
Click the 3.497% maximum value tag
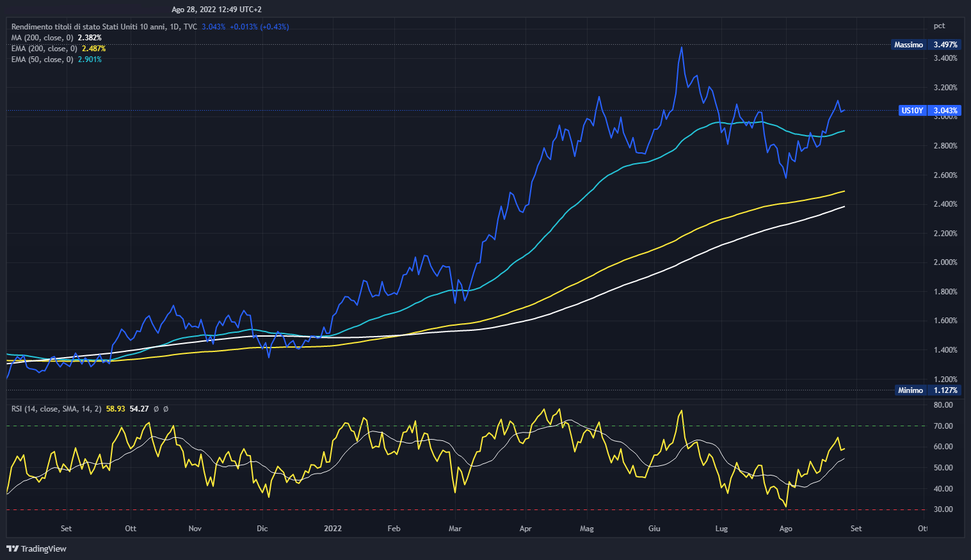945,45
